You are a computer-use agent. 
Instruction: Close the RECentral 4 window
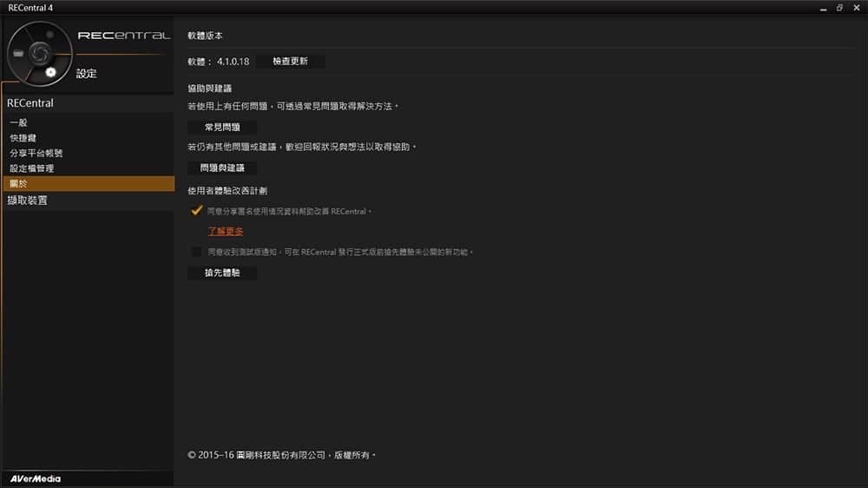pyautogui.click(x=857, y=8)
